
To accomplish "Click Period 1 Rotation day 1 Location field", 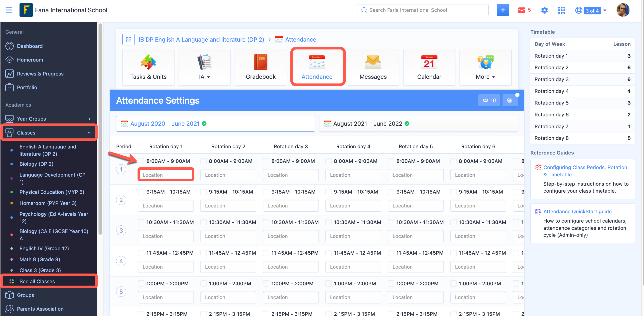I will click(166, 175).
